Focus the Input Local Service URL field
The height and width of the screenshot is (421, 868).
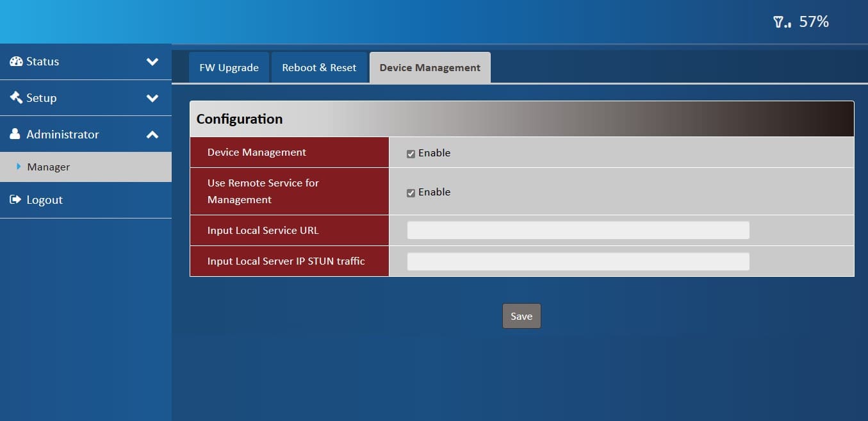(578, 231)
